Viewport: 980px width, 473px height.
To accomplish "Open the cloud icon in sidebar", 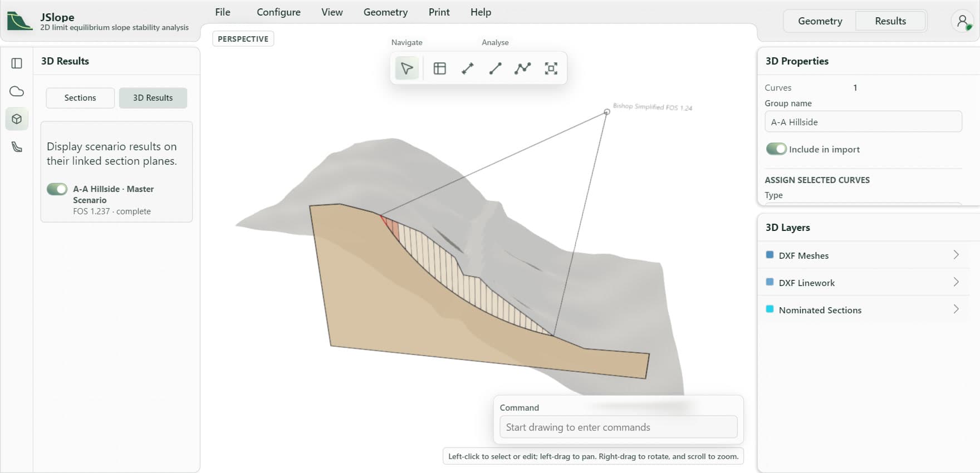I will click(17, 91).
